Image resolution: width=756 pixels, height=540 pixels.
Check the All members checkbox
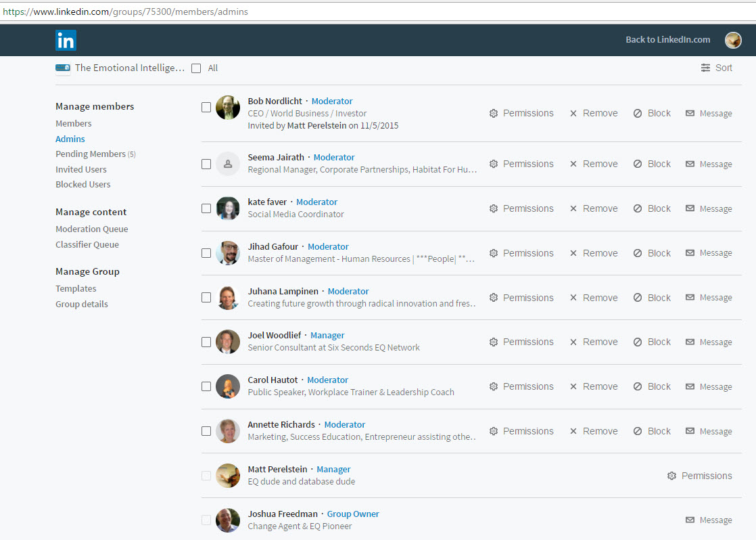196,68
